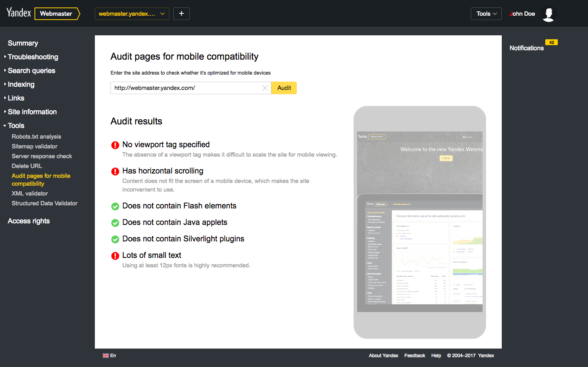Click 'Does not contain Java applets' text
Image resolution: width=588 pixels, height=367 pixels.
click(x=175, y=222)
